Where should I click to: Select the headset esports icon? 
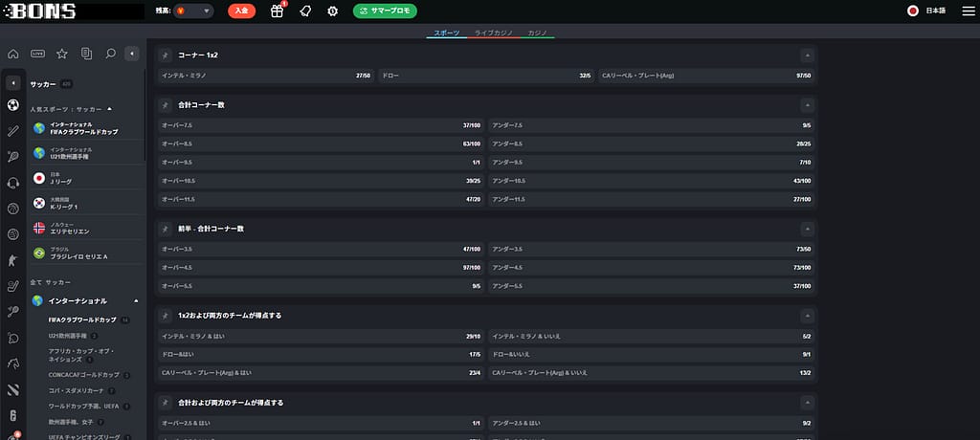coord(13,183)
